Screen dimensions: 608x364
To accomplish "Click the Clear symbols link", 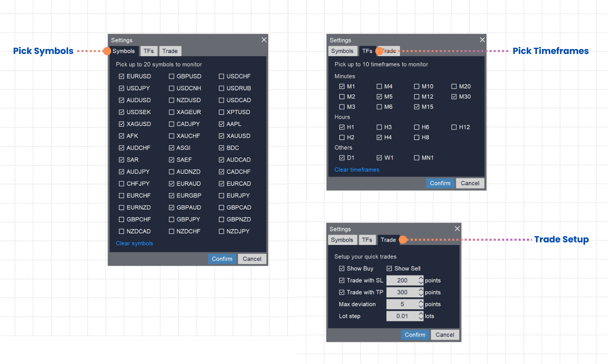I will (x=134, y=243).
